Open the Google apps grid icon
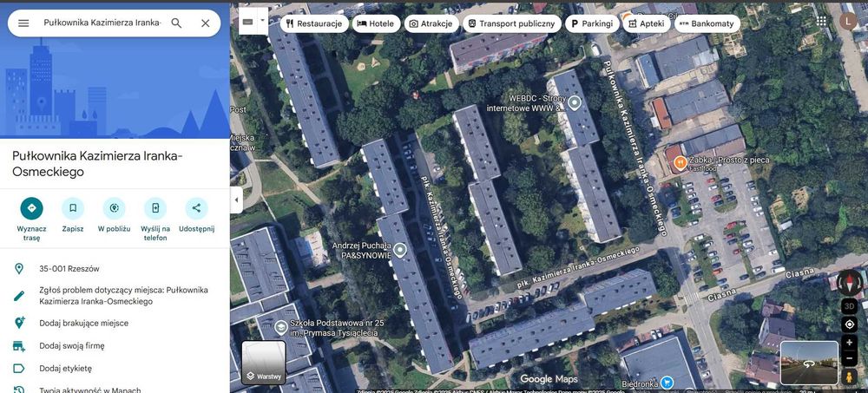The image size is (868, 393). [821, 21]
